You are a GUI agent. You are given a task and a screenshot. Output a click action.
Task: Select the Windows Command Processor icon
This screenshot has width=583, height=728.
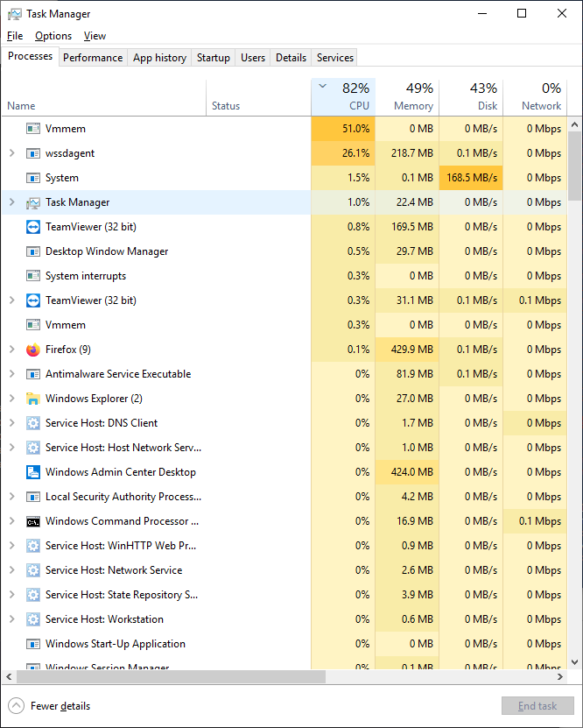[x=32, y=520]
